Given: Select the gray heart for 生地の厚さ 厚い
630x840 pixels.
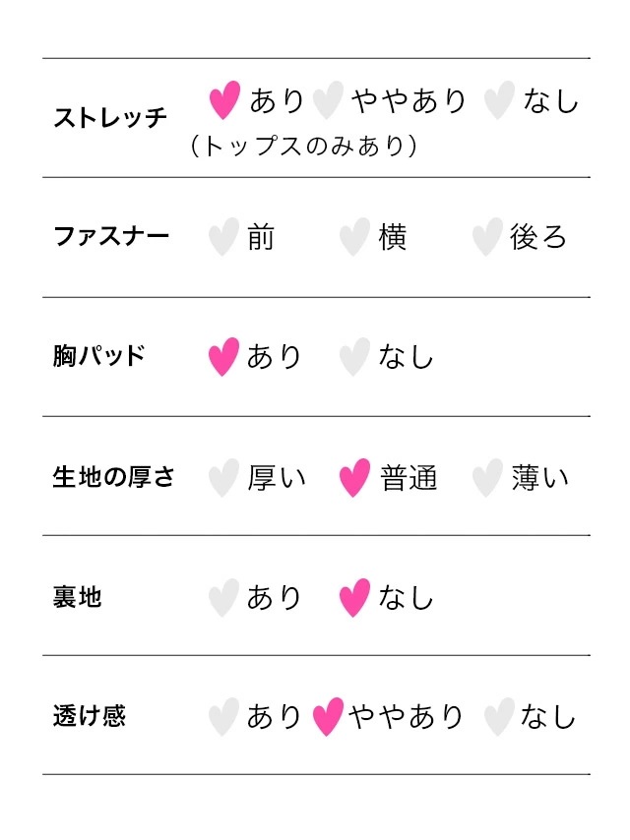Looking at the screenshot, I should (x=224, y=478).
